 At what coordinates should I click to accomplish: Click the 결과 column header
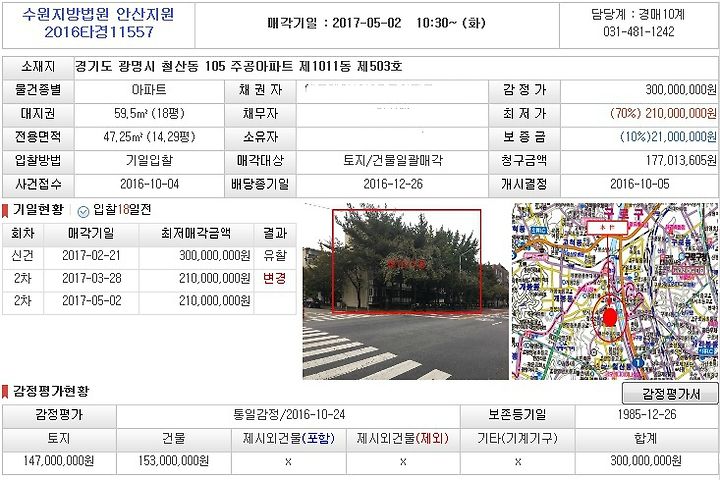[275, 234]
